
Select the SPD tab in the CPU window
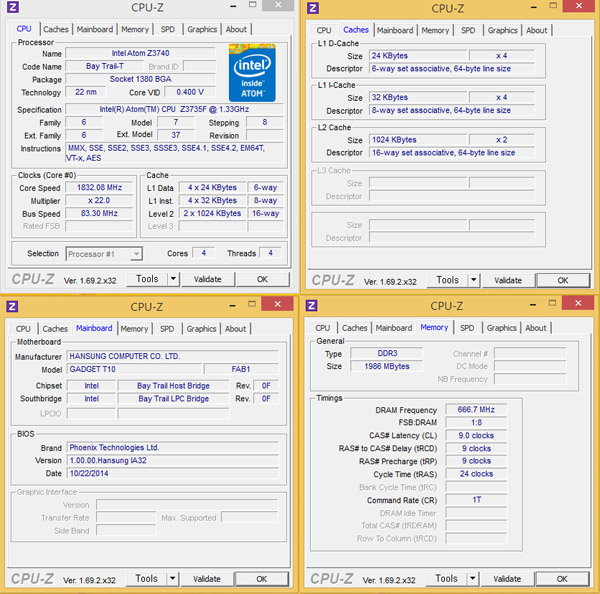click(x=168, y=29)
